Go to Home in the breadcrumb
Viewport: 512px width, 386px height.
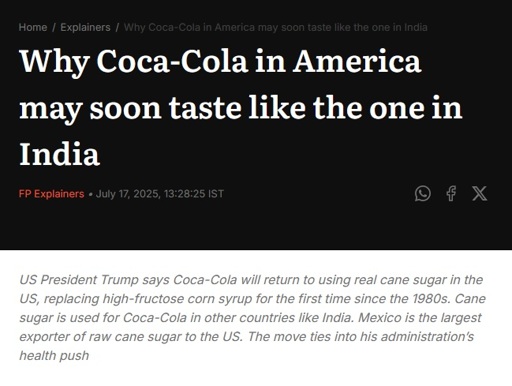tap(33, 27)
